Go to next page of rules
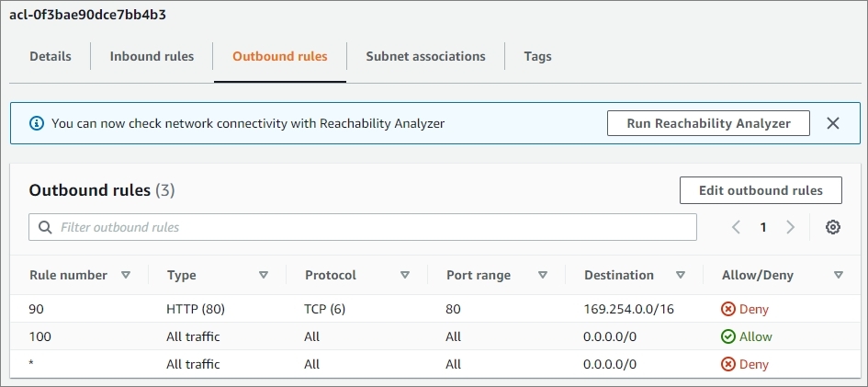The height and width of the screenshot is (387, 868). tap(791, 227)
